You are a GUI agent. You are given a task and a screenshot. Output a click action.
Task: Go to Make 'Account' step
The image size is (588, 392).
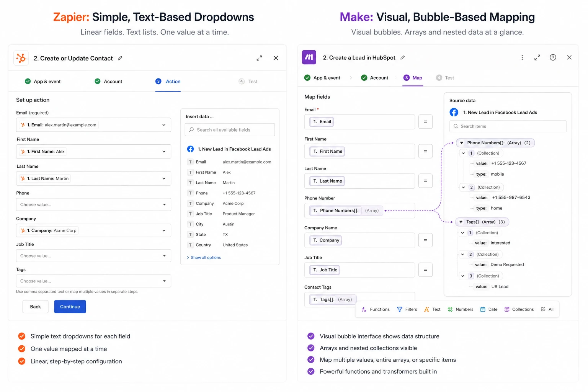click(375, 78)
